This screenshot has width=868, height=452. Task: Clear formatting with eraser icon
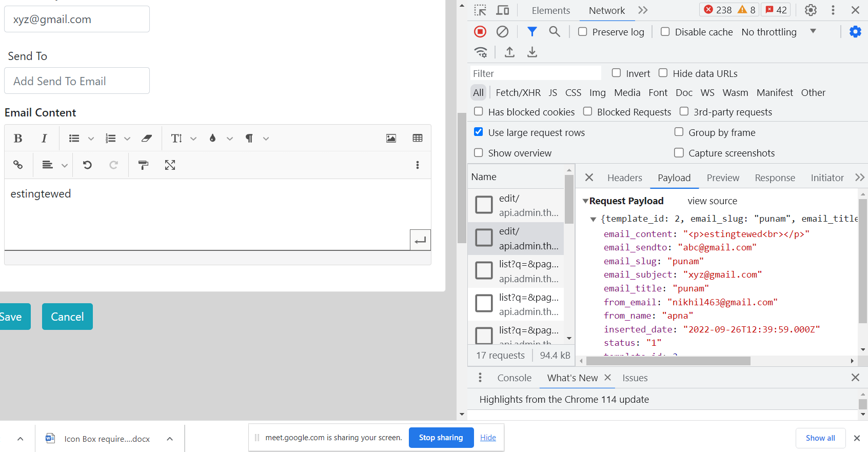[x=147, y=138]
